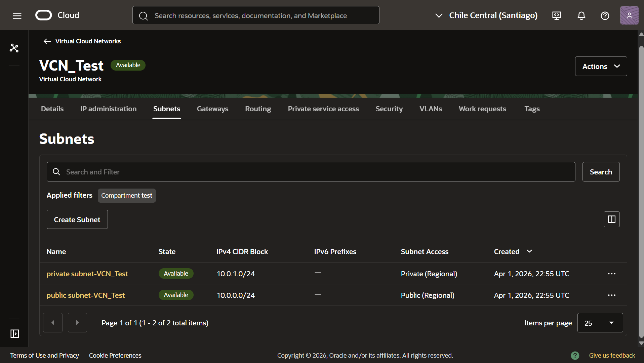Screen dimensions: 644x363
Task: Click the Compartment test filter chip
Action: click(127, 196)
